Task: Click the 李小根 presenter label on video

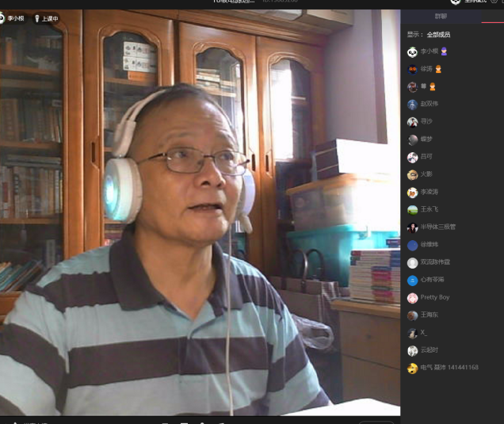Action: (x=15, y=18)
